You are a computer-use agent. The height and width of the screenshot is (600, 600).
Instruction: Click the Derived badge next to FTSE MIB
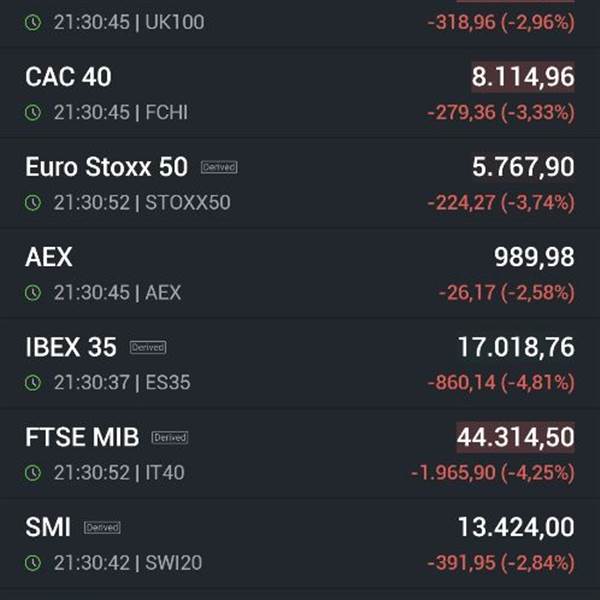point(170,437)
